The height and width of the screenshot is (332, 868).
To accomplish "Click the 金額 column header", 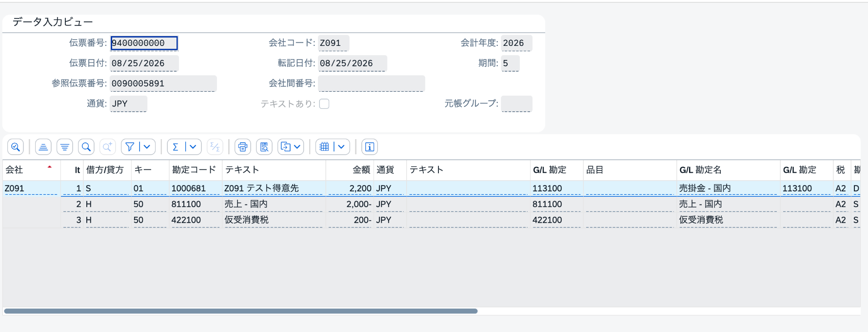I will (350, 170).
